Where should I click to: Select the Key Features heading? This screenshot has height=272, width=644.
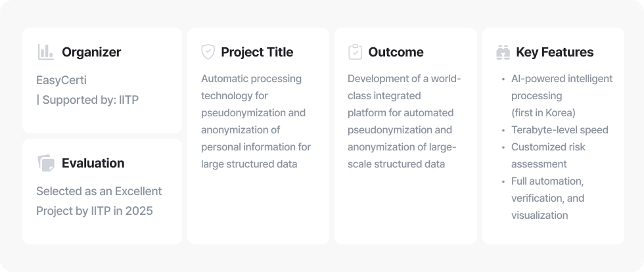click(555, 52)
